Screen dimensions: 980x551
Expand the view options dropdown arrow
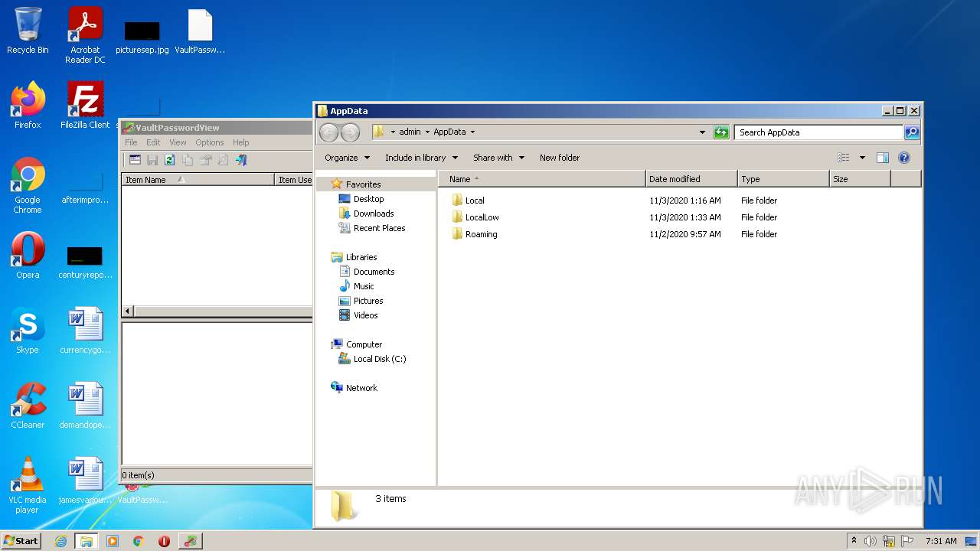(862, 158)
